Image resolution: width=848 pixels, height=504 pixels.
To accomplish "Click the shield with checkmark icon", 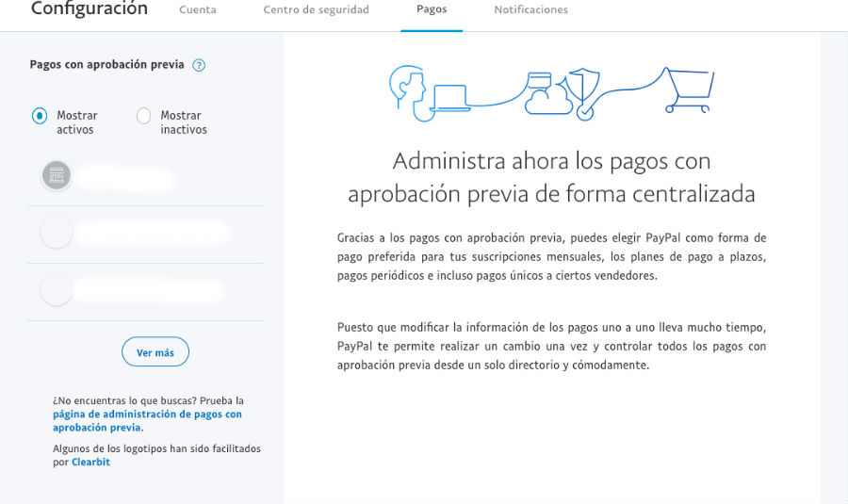I will point(585,91).
